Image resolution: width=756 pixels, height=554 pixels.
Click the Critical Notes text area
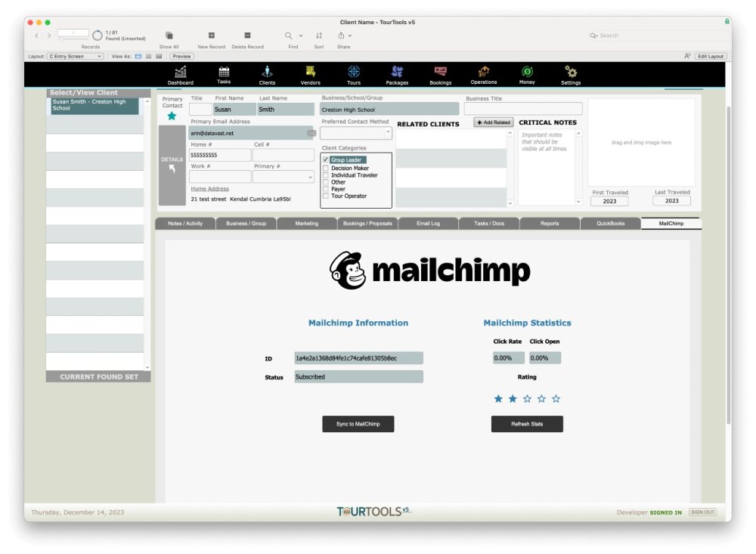pyautogui.click(x=547, y=167)
